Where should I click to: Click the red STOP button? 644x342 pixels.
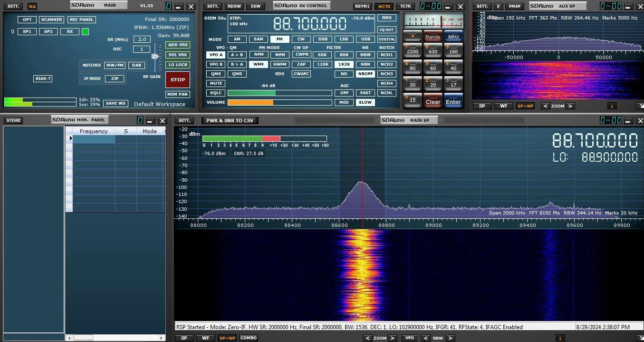[178, 80]
